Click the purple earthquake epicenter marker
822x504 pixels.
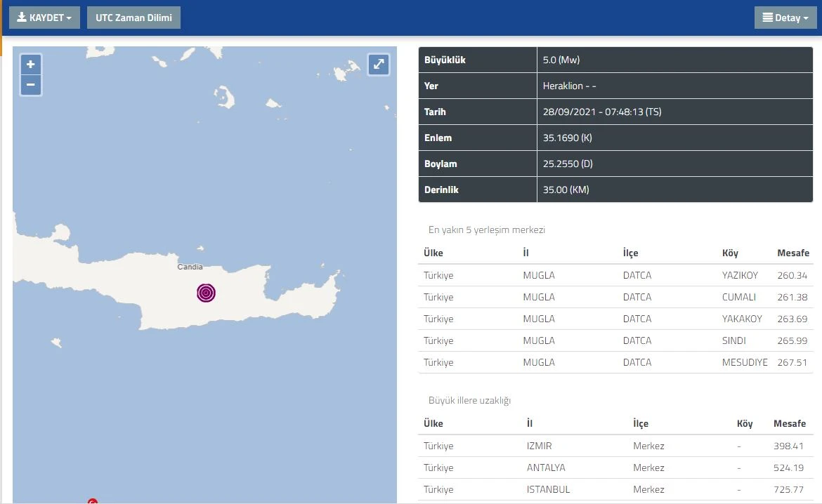206,293
